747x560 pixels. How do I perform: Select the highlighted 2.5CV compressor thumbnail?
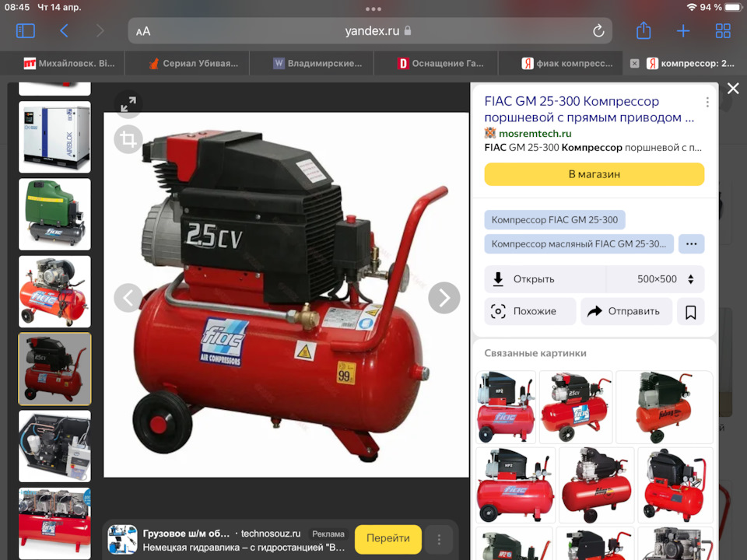[54, 369]
